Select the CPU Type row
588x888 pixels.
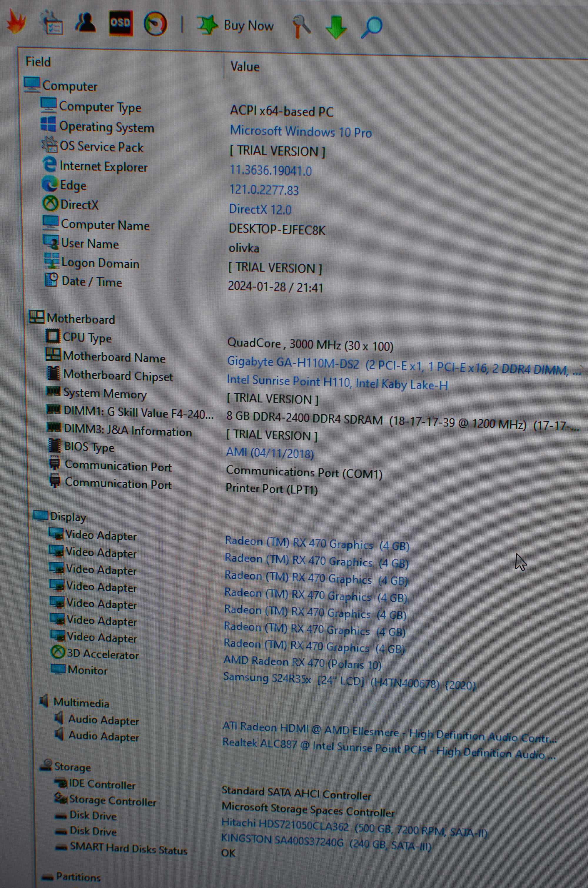coord(79,337)
